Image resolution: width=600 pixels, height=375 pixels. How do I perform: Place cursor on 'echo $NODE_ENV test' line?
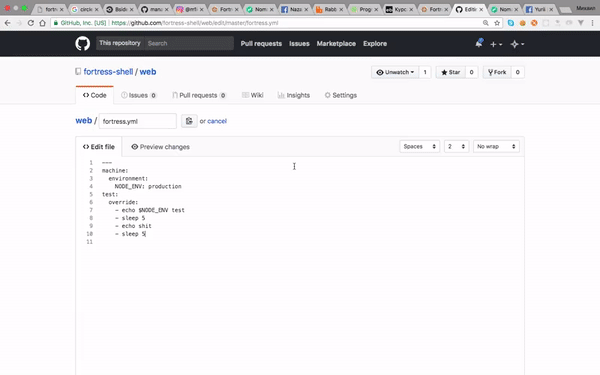[153, 210]
